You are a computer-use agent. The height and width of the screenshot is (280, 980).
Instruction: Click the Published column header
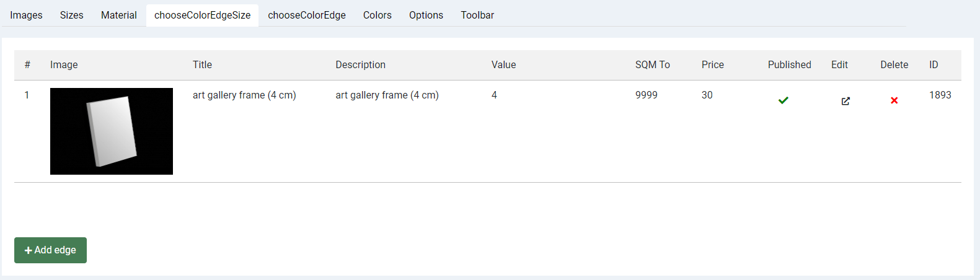tap(789, 64)
